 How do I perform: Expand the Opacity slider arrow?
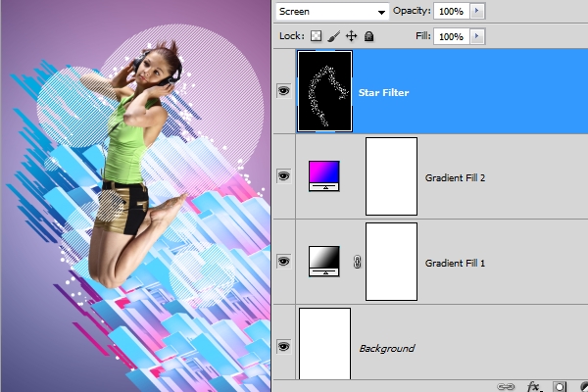pyautogui.click(x=476, y=11)
